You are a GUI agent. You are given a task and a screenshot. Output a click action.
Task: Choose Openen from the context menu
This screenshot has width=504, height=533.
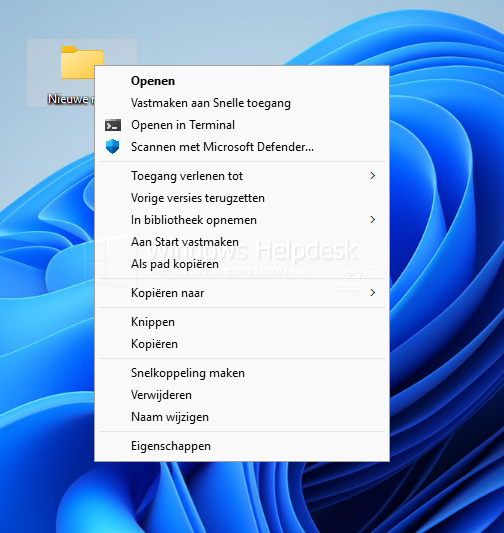242,81
